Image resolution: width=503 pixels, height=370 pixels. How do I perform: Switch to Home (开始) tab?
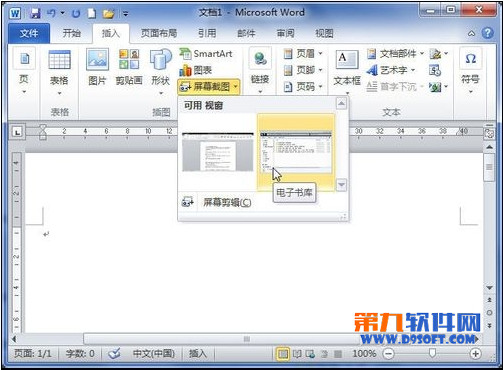point(71,33)
